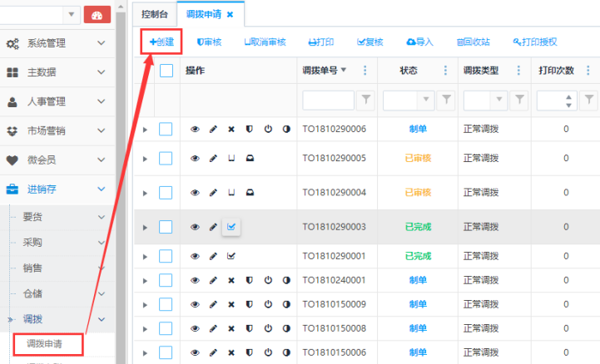Click the 回收站 toolbar button
600x364 pixels.
coord(473,42)
